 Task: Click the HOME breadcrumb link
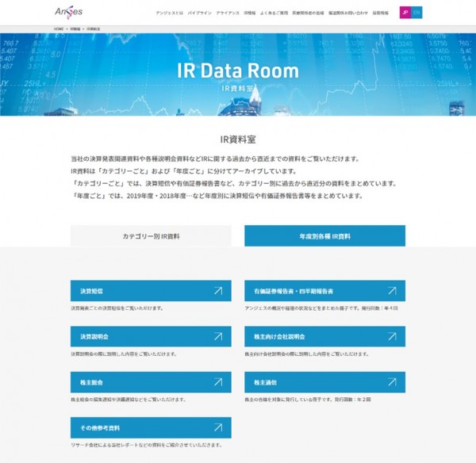point(59,29)
